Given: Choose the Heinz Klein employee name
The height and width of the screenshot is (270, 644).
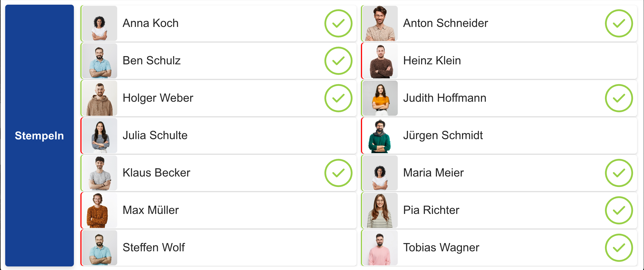Looking at the screenshot, I should 432,60.
